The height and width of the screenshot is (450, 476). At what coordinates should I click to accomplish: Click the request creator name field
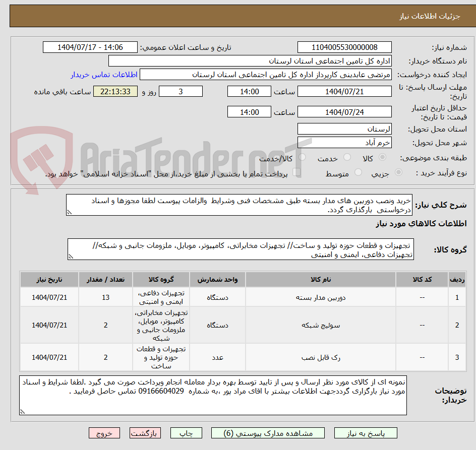(x=266, y=75)
